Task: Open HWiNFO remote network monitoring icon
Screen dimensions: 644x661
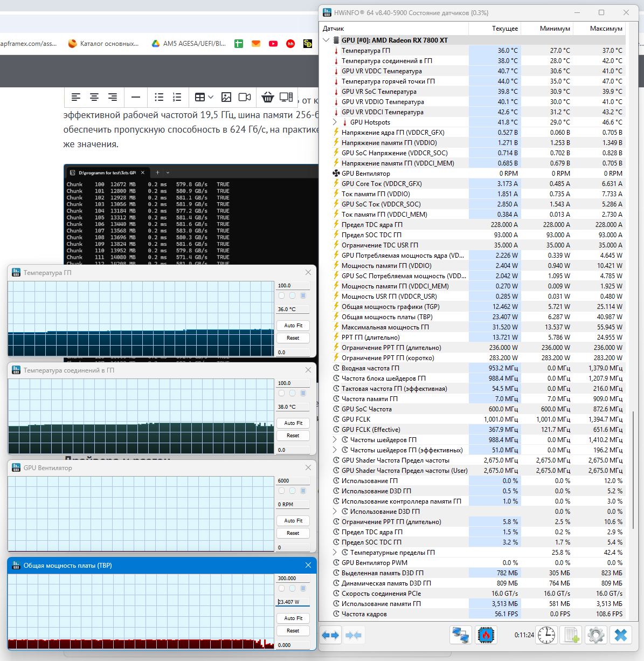Action: 461,635
